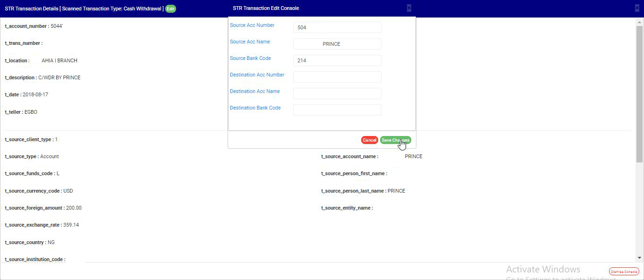Close the STR Transaction Edit Console dialog

click(409, 8)
